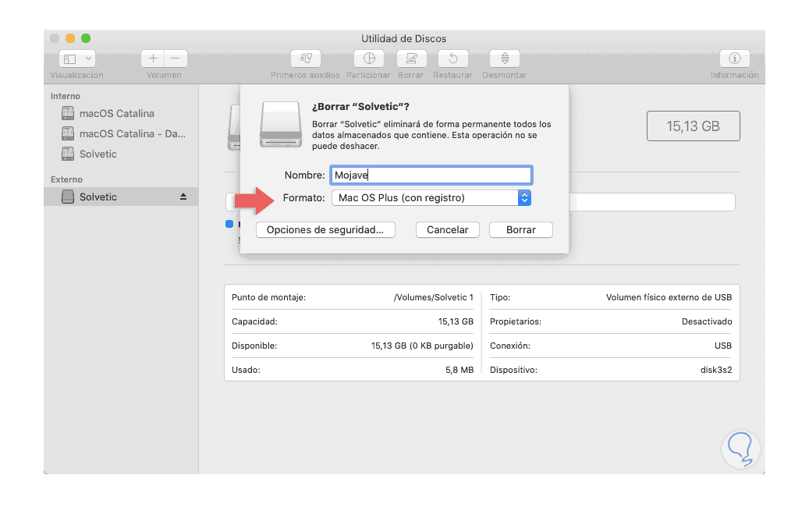This screenshot has width=809, height=532.
Task: Click the drive icon in erase dialog
Action: point(281,124)
